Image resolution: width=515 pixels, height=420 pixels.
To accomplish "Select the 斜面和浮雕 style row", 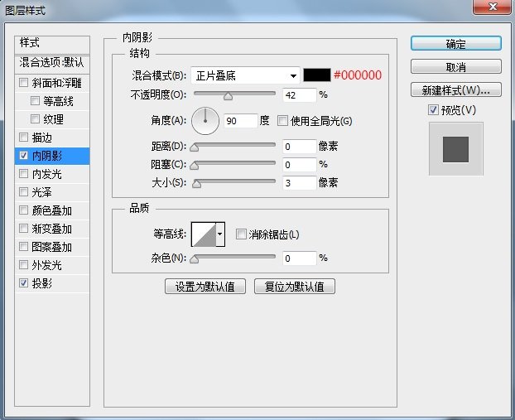I will tap(52, 83).
